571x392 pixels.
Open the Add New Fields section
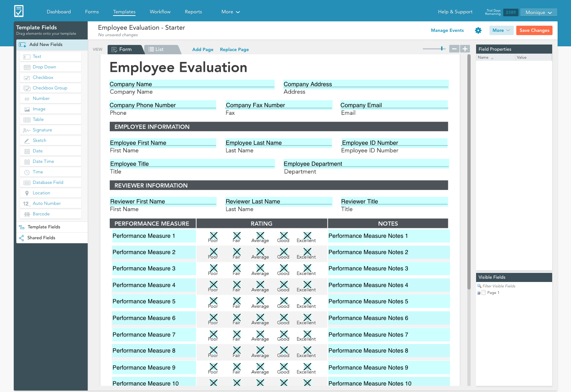[x=52, y=45]
